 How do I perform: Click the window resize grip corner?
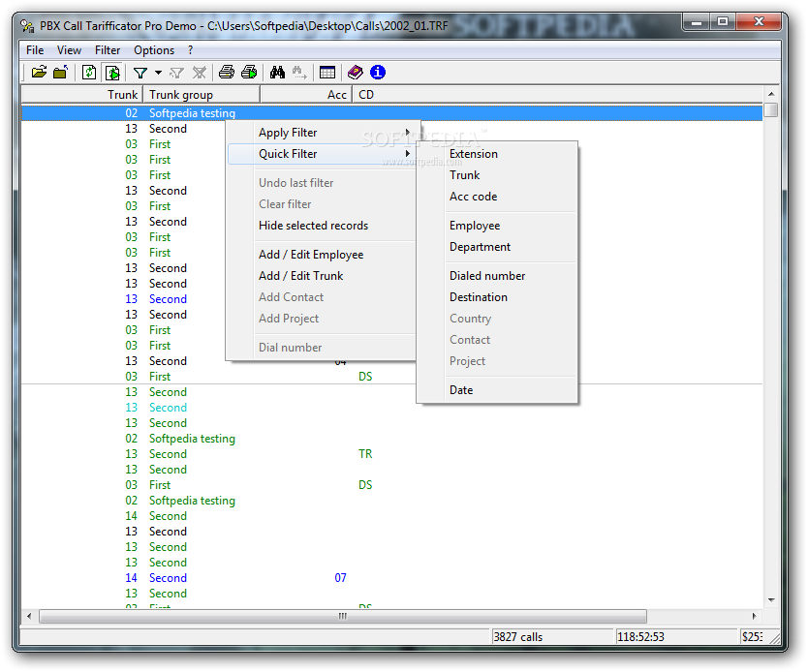pyautogui.click(x=774, y=638)
